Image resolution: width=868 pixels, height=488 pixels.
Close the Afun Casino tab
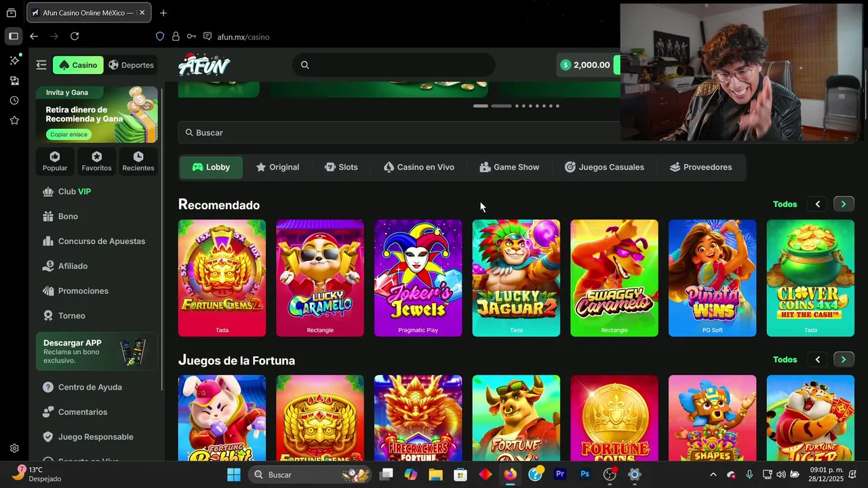(x=142, y=13)
